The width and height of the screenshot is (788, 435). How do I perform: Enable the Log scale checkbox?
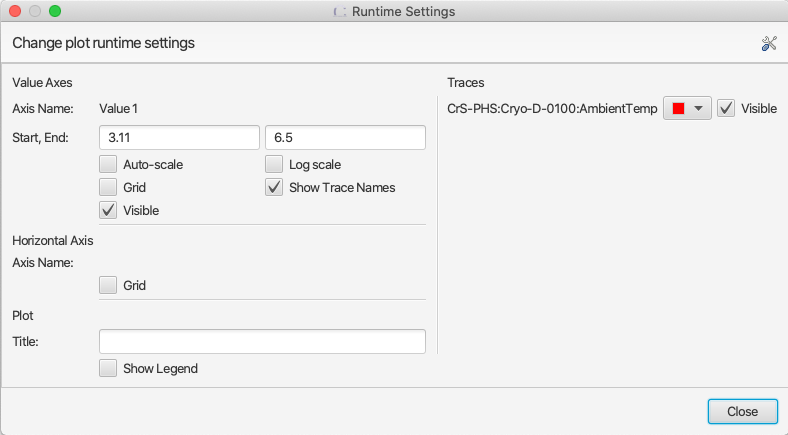(273, 164)
